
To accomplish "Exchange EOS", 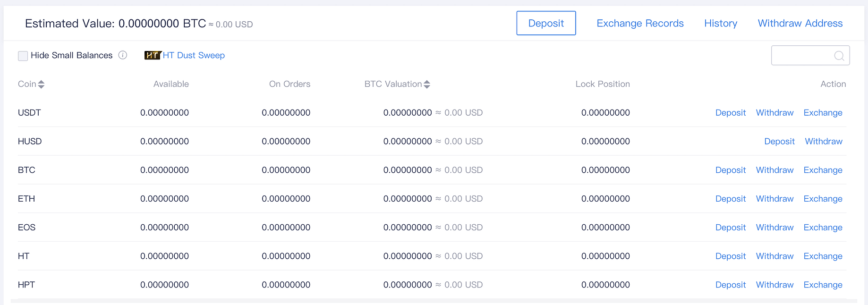I will [823, 228].
